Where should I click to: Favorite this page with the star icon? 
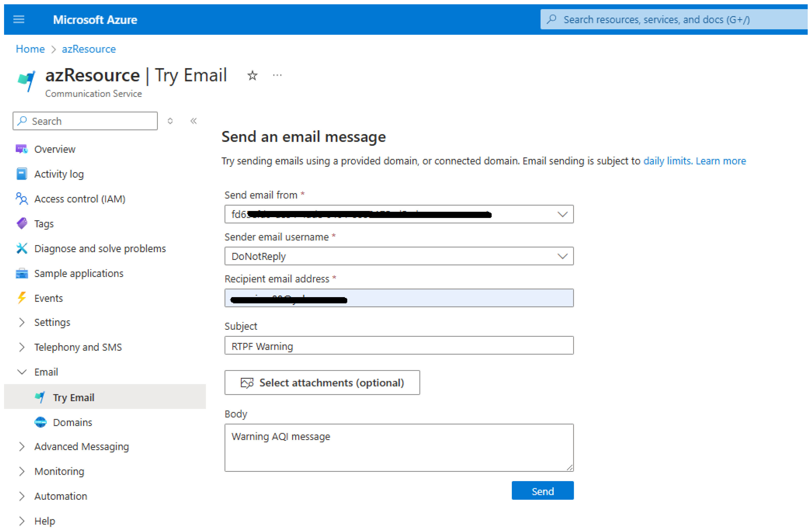[x=252, y=75]
